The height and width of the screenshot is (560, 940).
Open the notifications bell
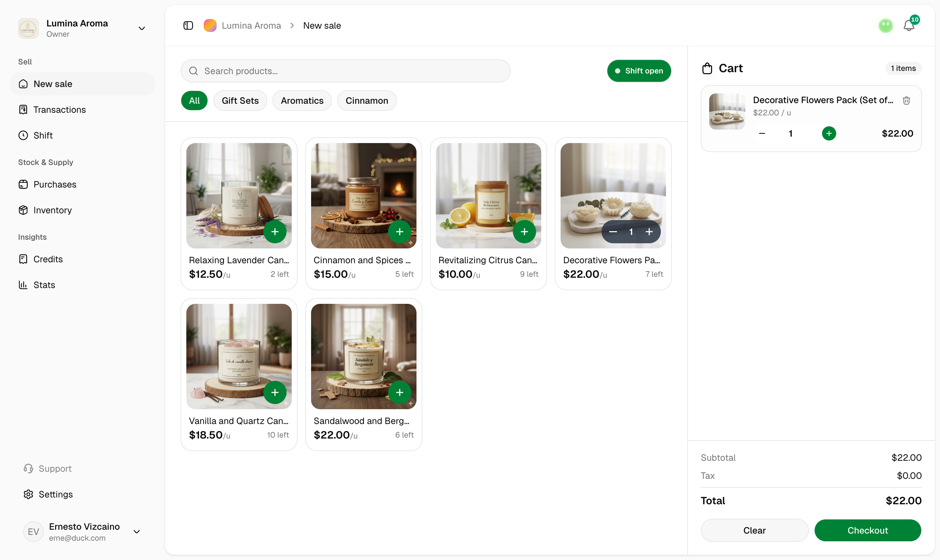coord(909,25)
